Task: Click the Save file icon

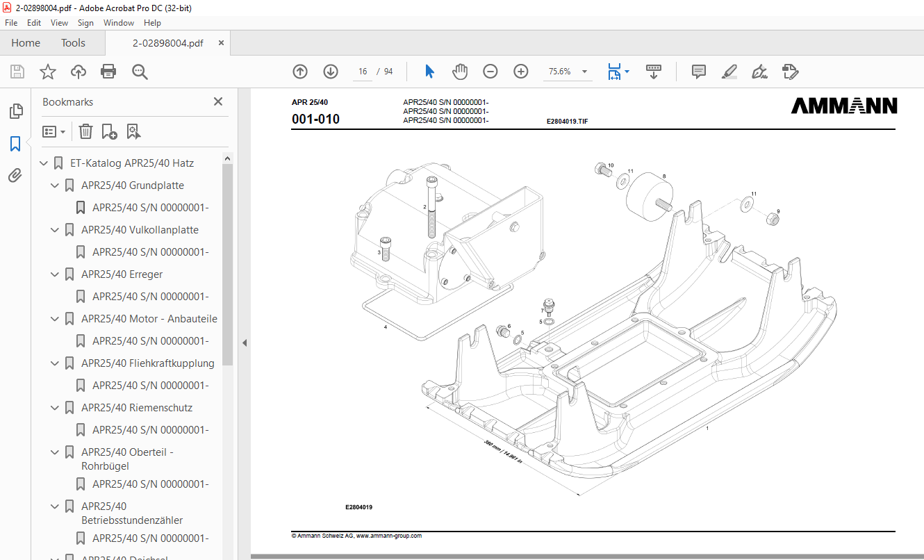Action: click(x=17, y=72)
